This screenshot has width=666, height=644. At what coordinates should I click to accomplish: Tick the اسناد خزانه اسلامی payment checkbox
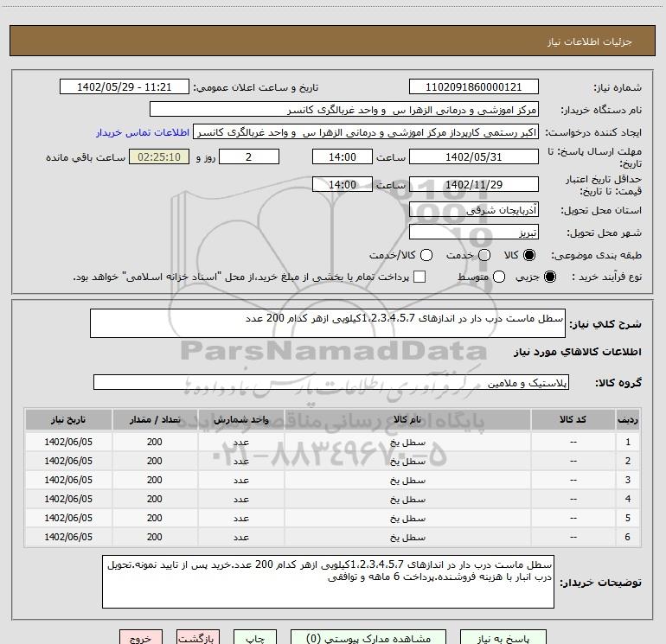419,277
